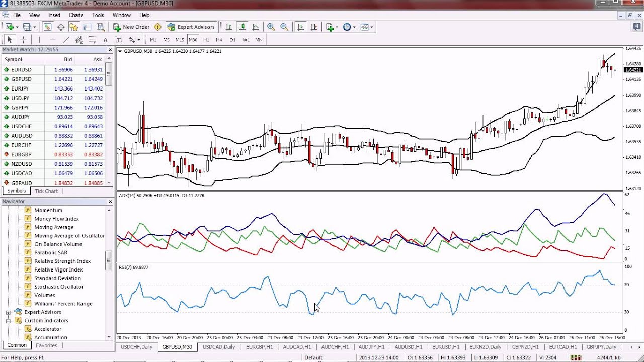
Task: Switch chart to candlesticks icon
Action: [x=242, y=27]
